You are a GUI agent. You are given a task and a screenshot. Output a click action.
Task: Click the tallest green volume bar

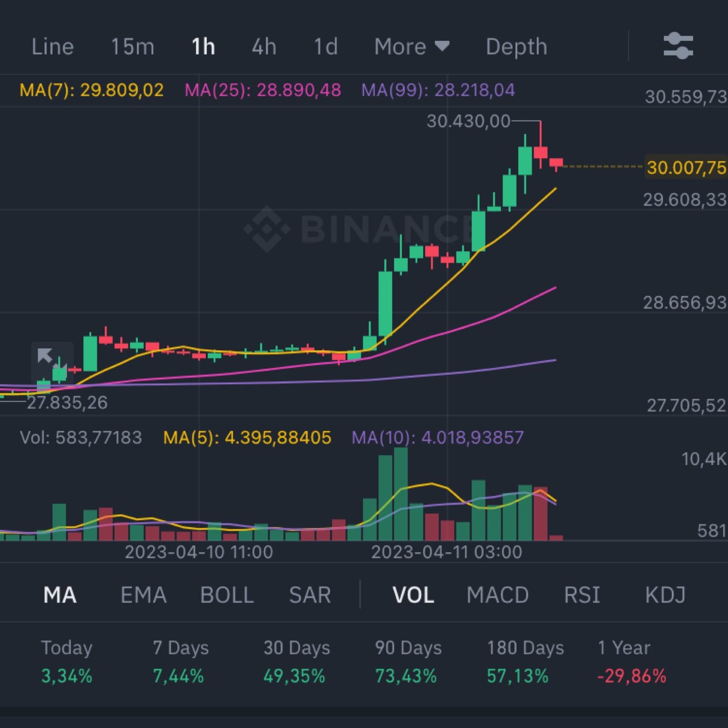401,494
